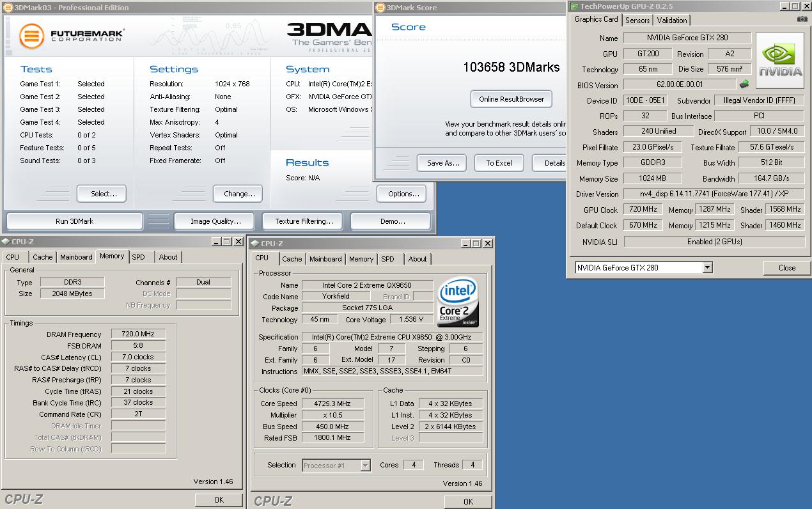
Task: Click the Select tests button
Action: coord(101,194)
